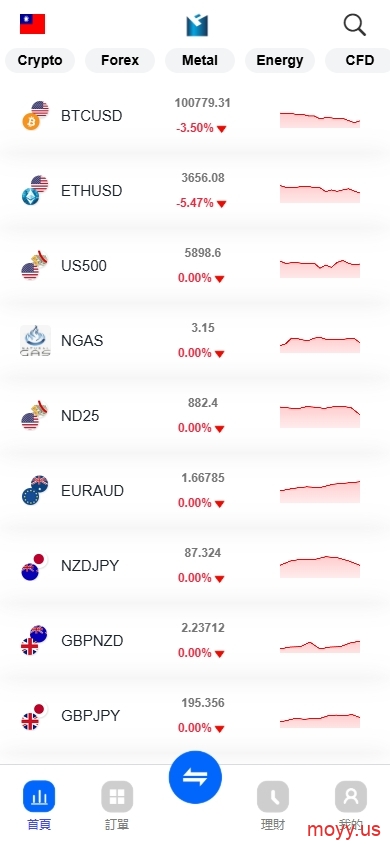390x844 pixels.
Task: Select the Forex category tab
Action: coord(120,60)
